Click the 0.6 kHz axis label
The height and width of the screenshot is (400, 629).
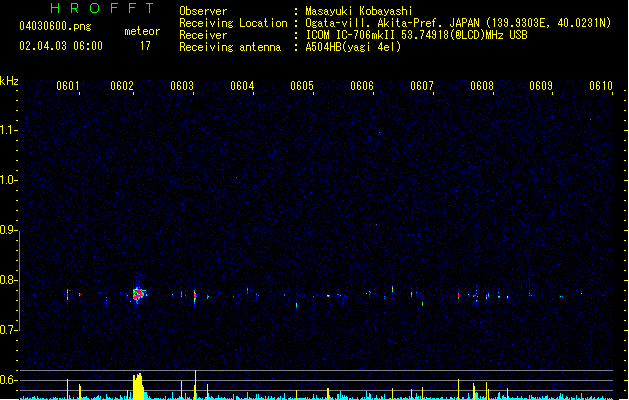[8, 380]
